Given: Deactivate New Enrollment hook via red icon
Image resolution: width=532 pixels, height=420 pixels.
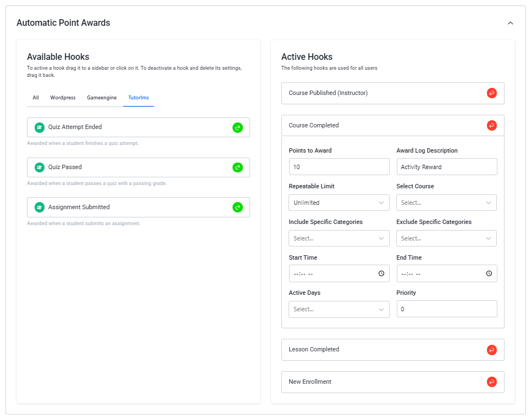Looking at the screenshot, I should [x=492, y=382].
